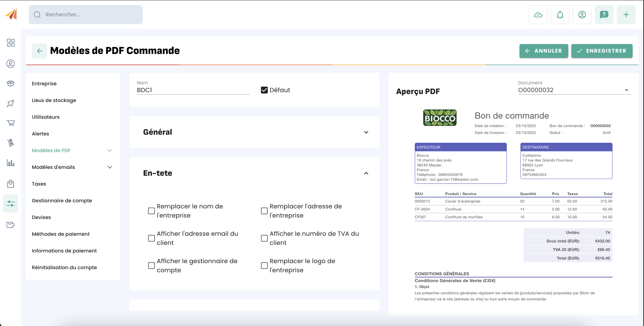Open the notifications bell
The height and width of the screenshot is (326, 644).
point(560,15)
